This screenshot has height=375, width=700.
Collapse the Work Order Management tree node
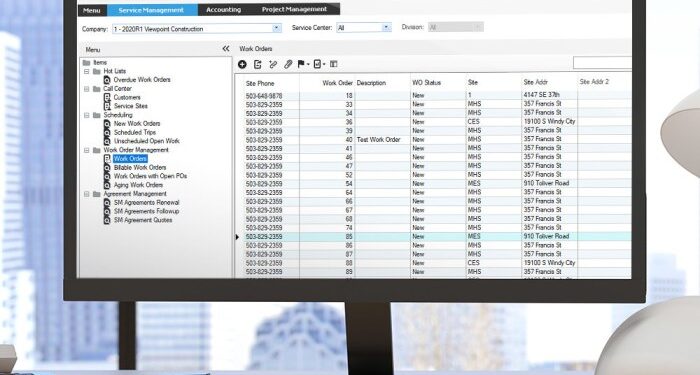click(87, 150)
